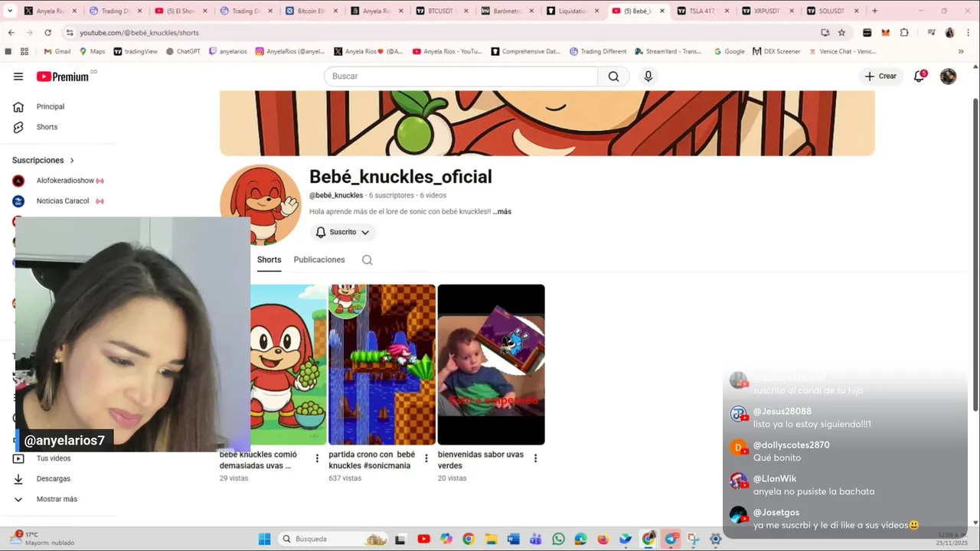Click the weather widget on taskbar
980x551 pixels.
(x=42, y=539)
